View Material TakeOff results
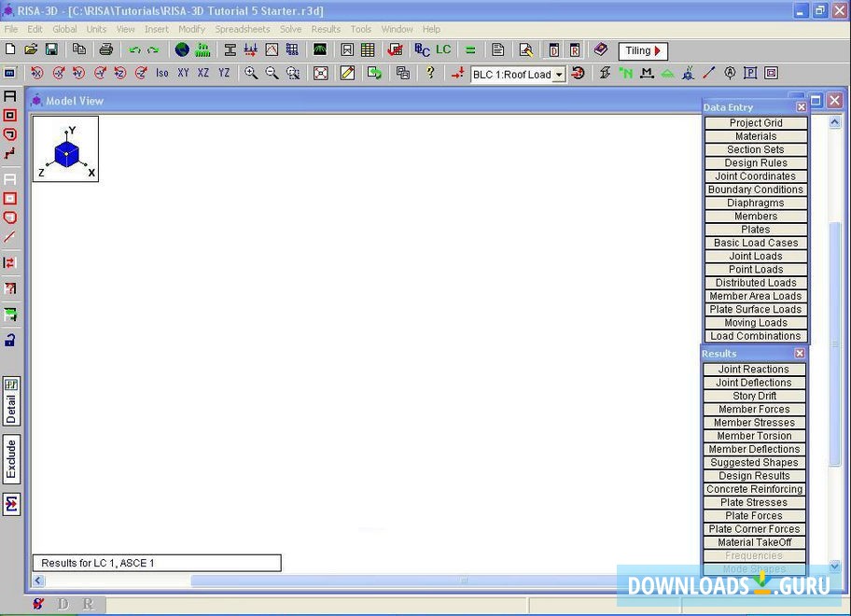The image size is (851, 616). click(754, 542)
